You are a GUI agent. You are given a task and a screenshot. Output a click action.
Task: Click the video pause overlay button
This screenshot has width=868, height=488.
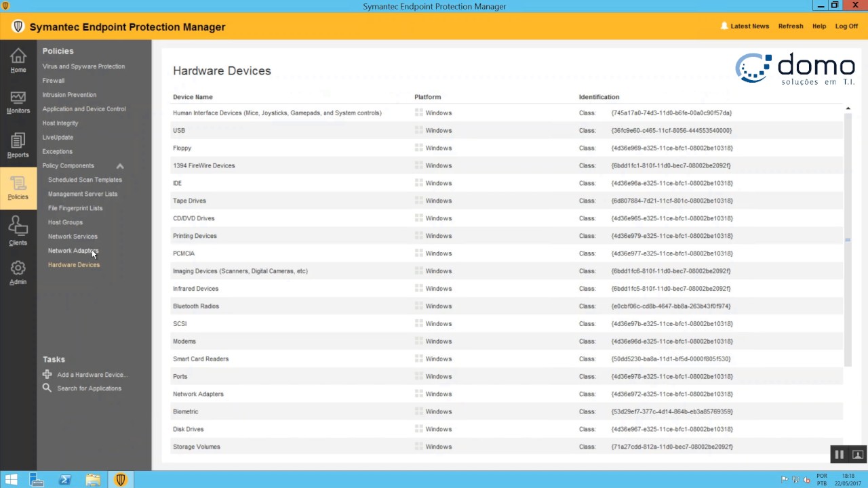pos(839,455)
